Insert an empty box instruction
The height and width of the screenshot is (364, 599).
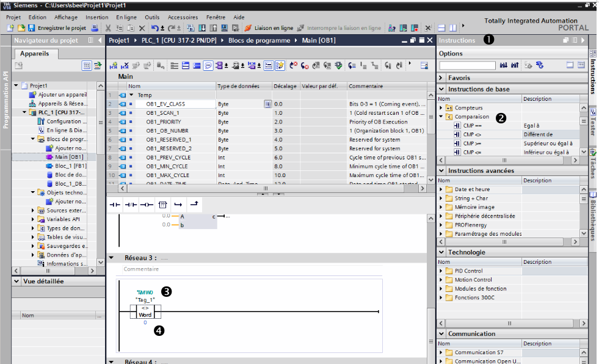[162, 205]
